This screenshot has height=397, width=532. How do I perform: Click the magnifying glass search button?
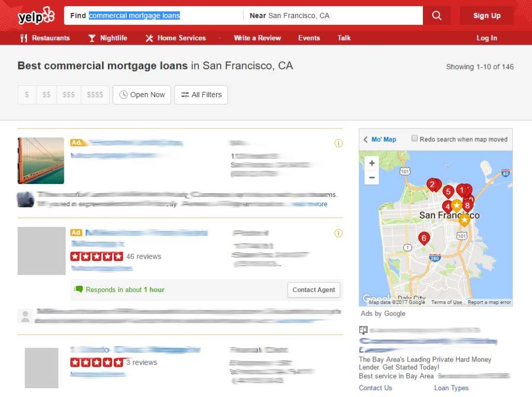(x=436, y=16)
